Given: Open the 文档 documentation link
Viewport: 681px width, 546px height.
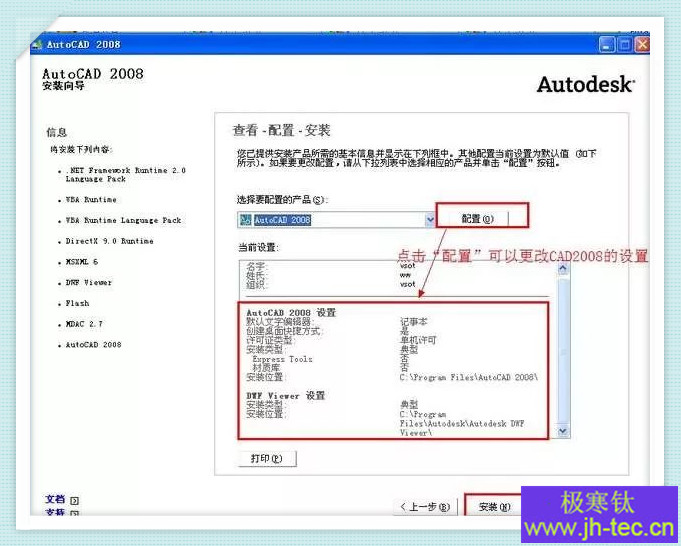Looking at the screenshot, I should point(55,500).
